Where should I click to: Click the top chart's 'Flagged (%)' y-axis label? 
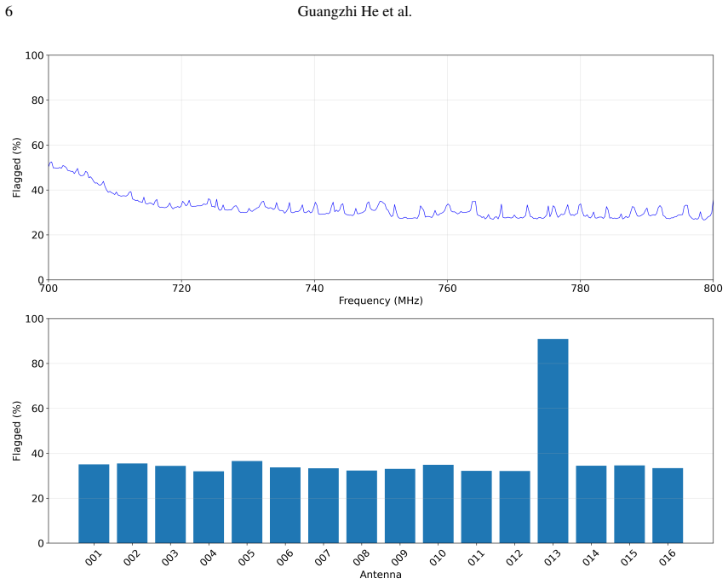(x=17, y=168)
